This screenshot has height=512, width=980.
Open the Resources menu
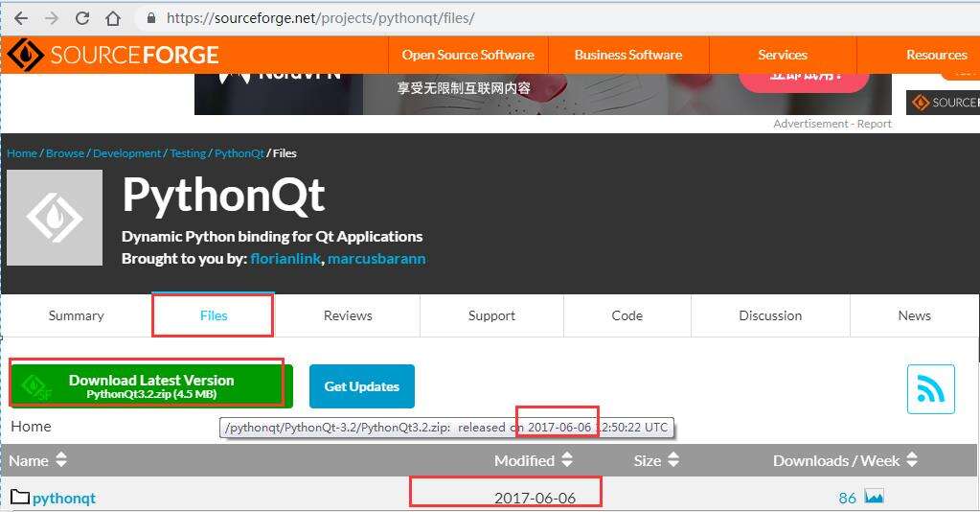click(x=936, y=55)
